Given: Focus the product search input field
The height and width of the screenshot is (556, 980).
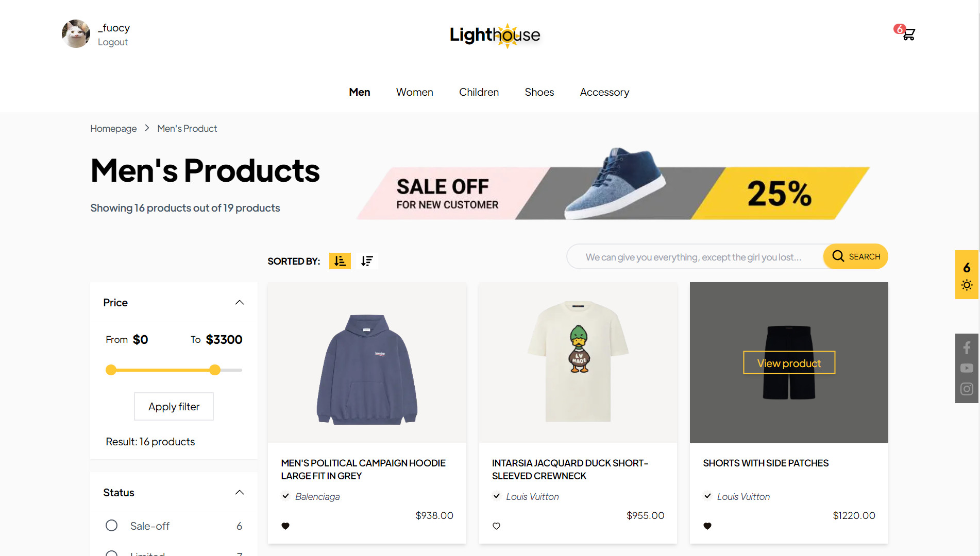Looking at the screenshot, I should [x=695, y=256].
